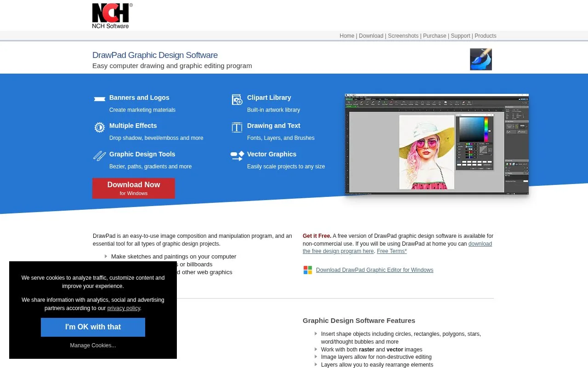588x368 pixels.
Task: Click the Vector Graphics shapes icon
Action: tap(237, 156)
